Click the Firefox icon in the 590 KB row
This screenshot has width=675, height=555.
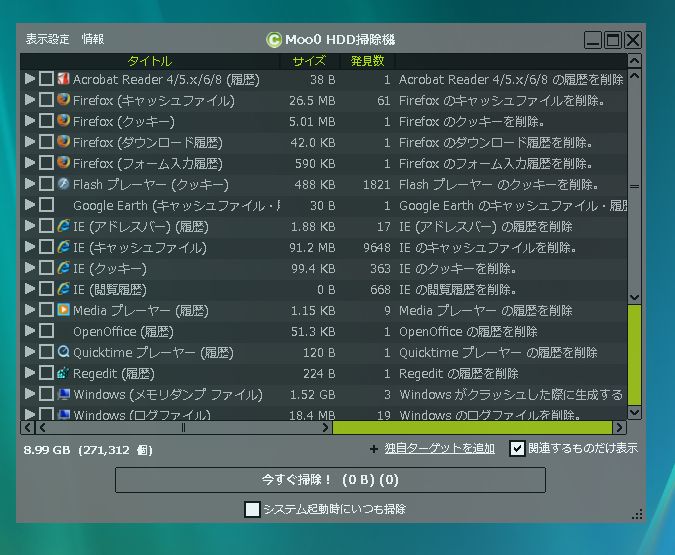coord(63,163)
